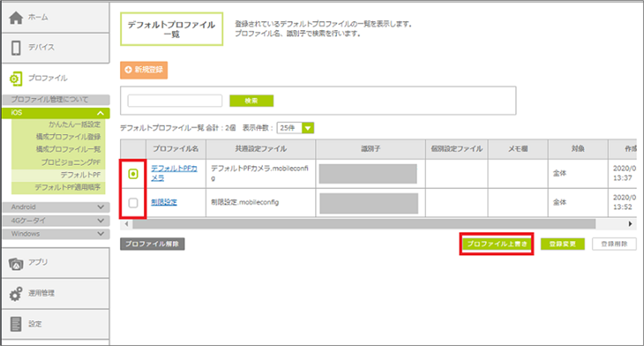Open the 設定 document icon
Image resolution: width=644 pixels, height=346 pixels.
(x=16, y=324)
